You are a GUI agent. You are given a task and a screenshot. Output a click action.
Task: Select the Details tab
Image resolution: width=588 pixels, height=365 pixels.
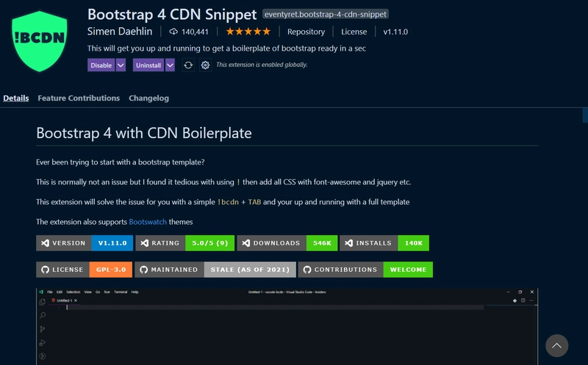16,98
